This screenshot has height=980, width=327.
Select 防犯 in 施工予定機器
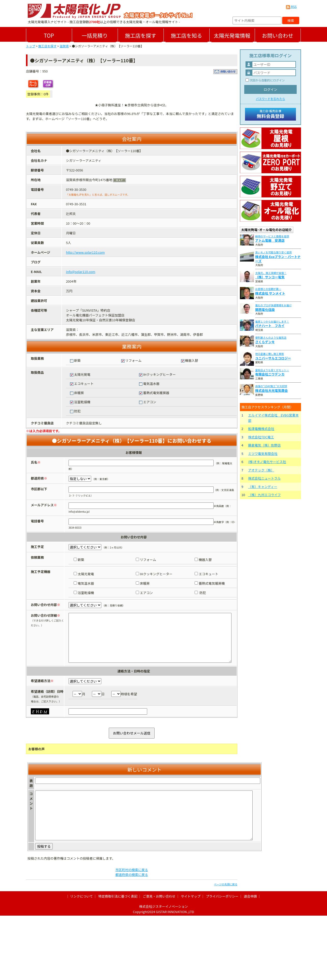pyautogui.click(x=196, y=593)
